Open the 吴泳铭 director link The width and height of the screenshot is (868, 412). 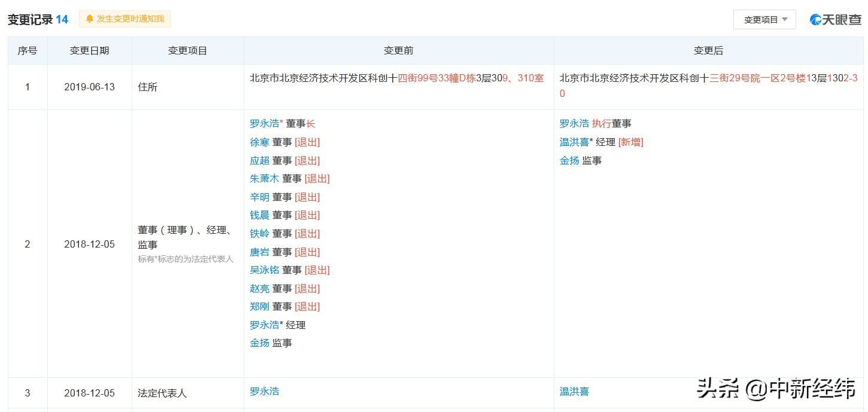(264, 270)
